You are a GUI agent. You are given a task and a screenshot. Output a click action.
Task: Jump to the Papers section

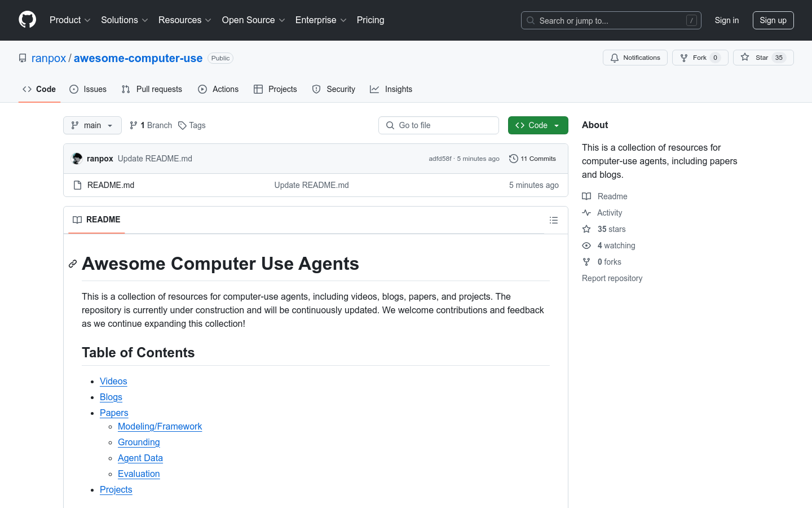tap(114, 413)
